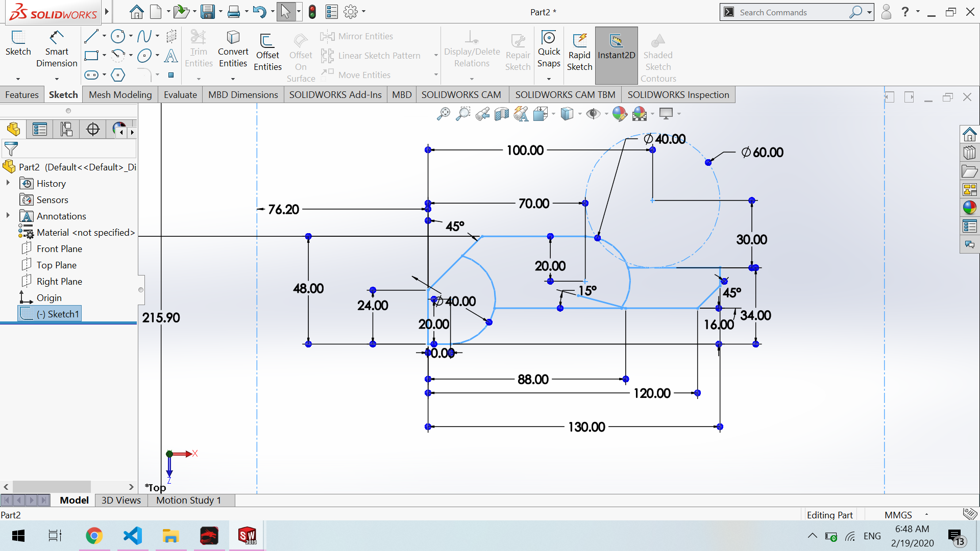Switch to the Features tab

pyautogui.click(x=22, y=95)
